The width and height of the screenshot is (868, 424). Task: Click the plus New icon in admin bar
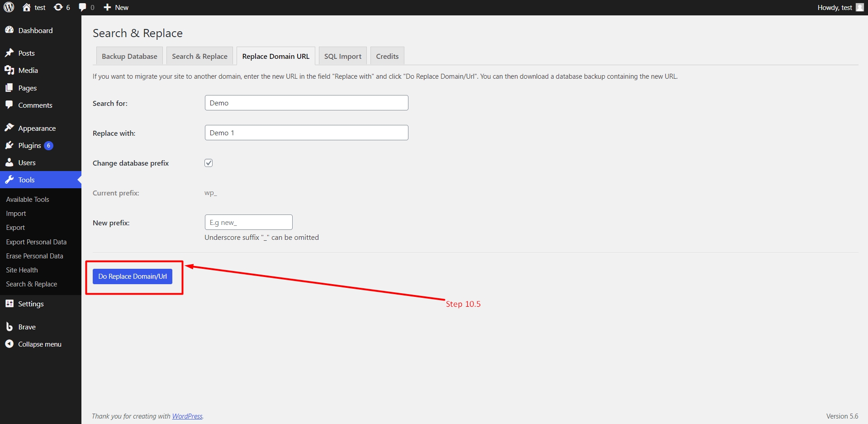coord(107,7)
